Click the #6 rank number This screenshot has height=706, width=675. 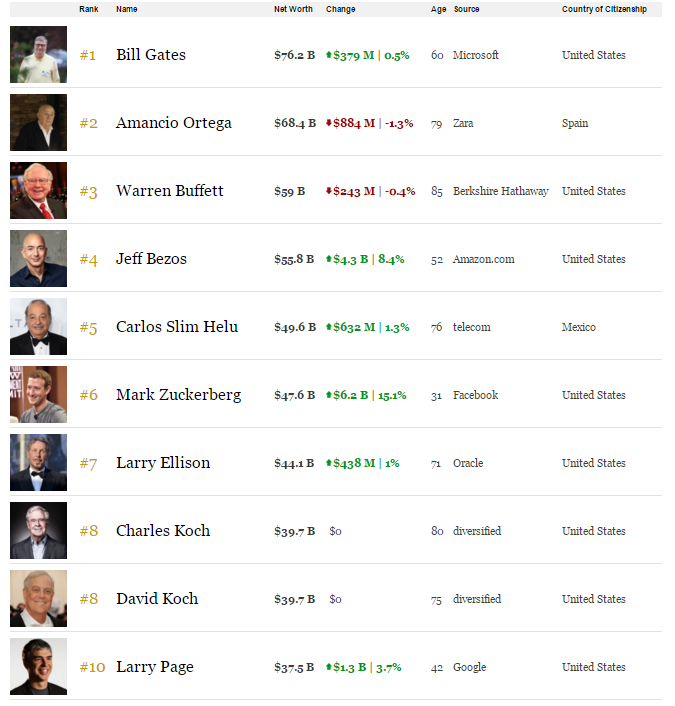pyautogui.click(x=88, y=395)
